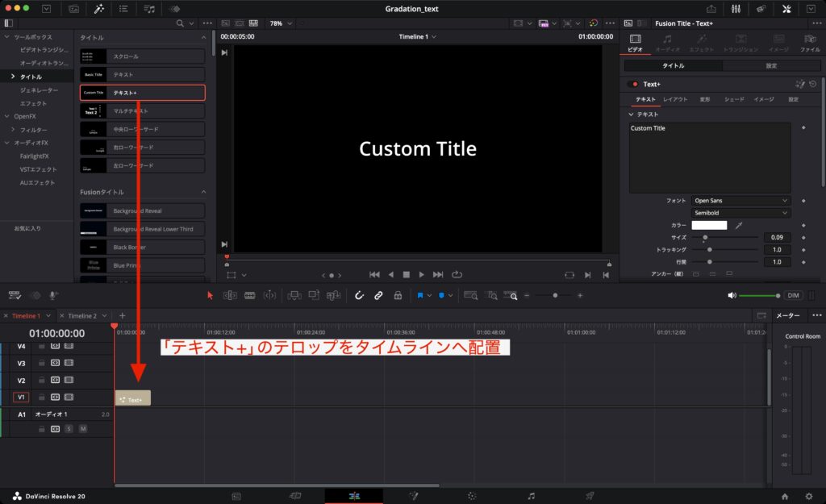The width and height of the screenshot is (826, 504).
Task: Switch to the Timeline 2 tab
Action: coord(82,316)
